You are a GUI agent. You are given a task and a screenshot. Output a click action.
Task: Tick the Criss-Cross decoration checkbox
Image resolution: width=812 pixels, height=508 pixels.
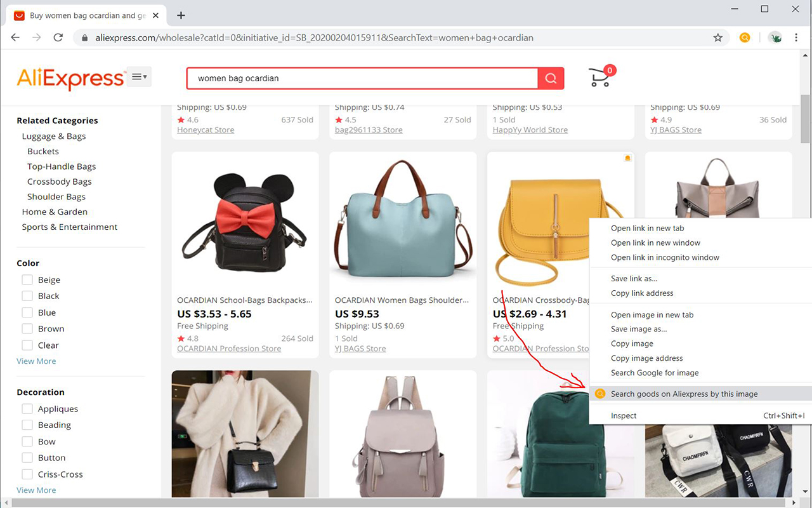coord(27,474)
